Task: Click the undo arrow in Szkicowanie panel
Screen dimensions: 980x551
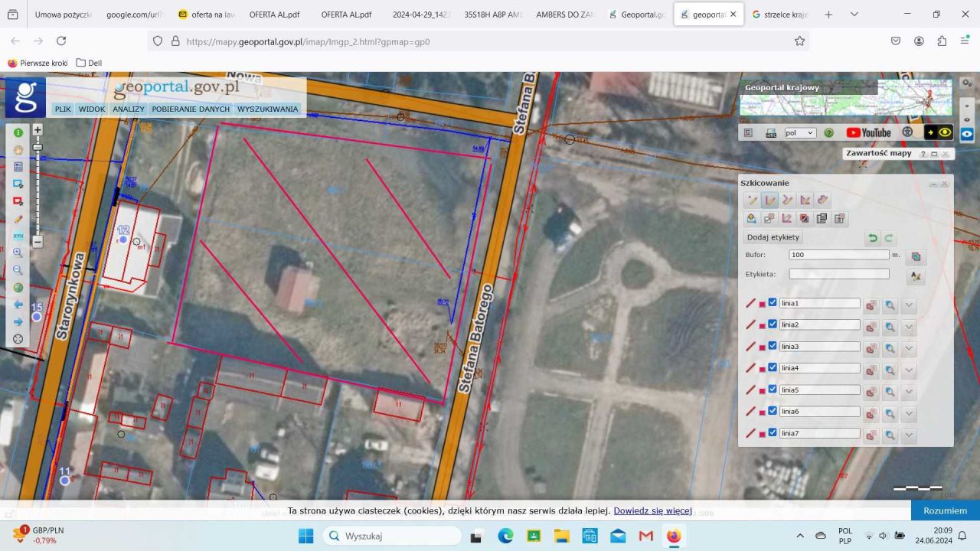Action: [873, 238]
